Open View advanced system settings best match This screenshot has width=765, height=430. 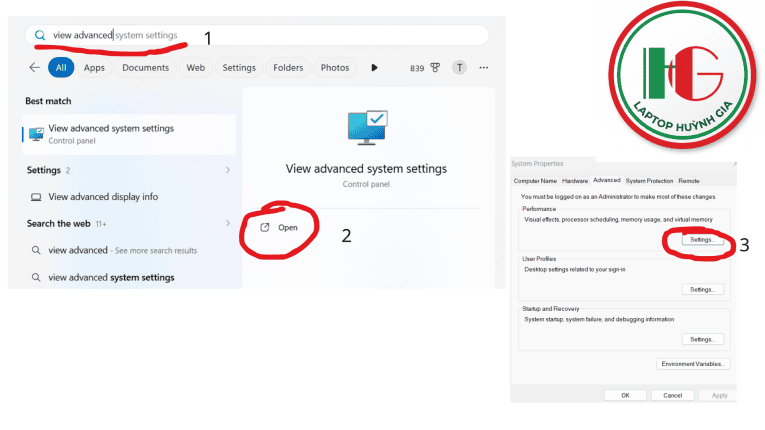tap(129, 134)
